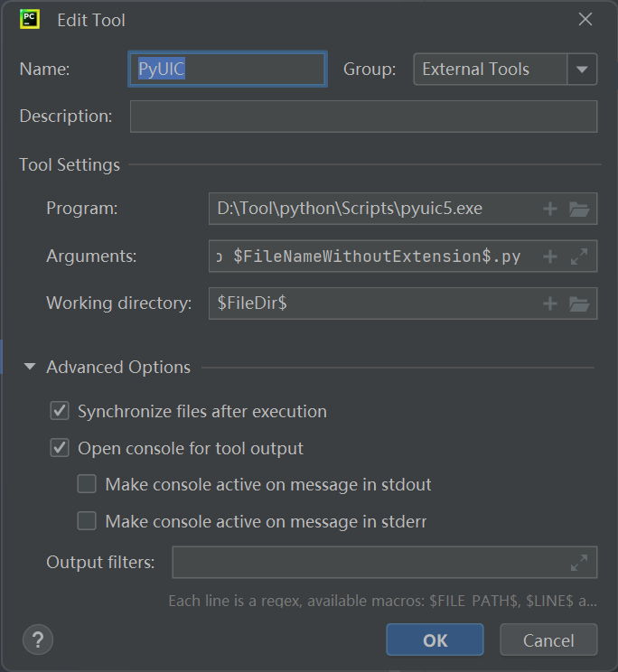Click the Name field containing PyUIC
Image resolution: width=618 pixels, height=672 pixels.
[x=227, y=70]
